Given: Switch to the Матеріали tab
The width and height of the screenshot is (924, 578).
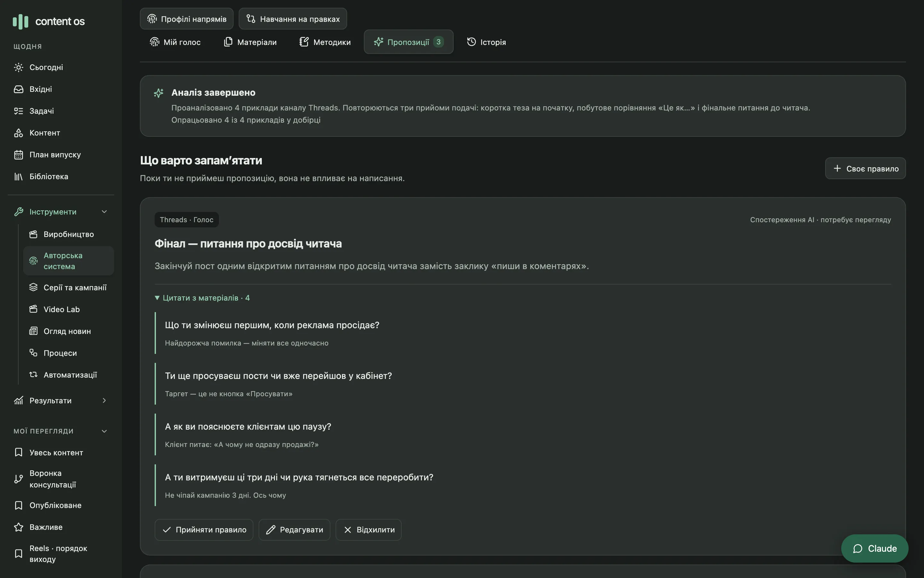Looking at the screenshot, I should point(250,42).
